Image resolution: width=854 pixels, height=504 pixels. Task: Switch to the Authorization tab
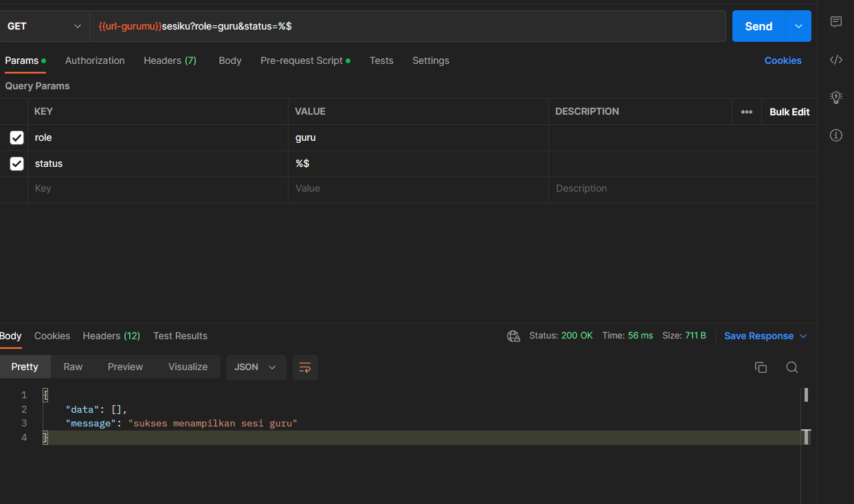95,60
